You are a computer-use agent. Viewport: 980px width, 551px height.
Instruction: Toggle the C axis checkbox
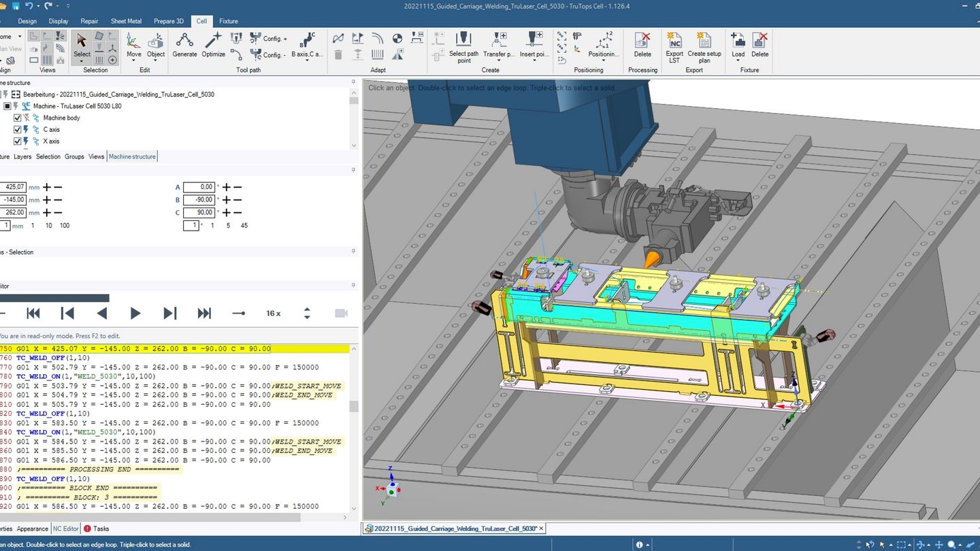click(17, 129)
